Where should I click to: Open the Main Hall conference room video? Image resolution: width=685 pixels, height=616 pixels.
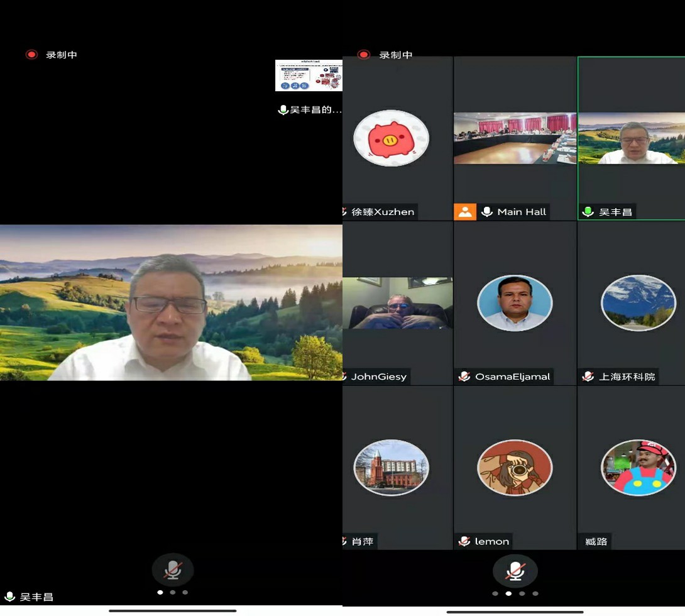pos(515,138)
